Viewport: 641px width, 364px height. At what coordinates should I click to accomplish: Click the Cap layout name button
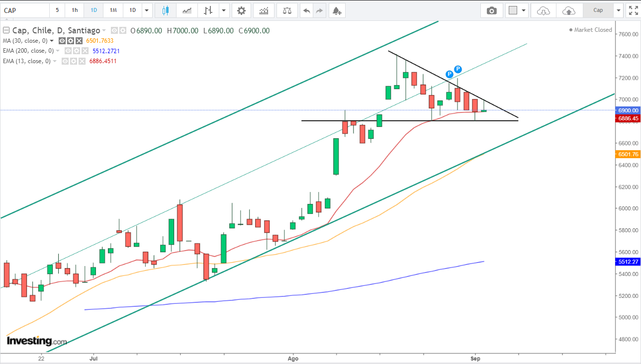(x=598, y=10)
